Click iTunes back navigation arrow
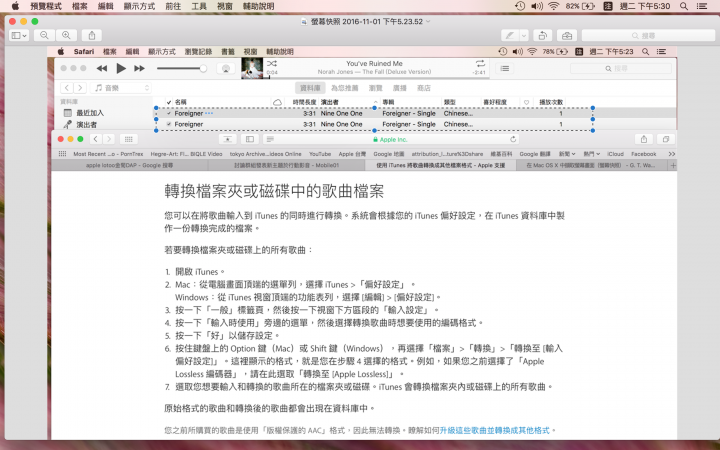Viewport: 720px width, 450px height. [x=67, y=88]
